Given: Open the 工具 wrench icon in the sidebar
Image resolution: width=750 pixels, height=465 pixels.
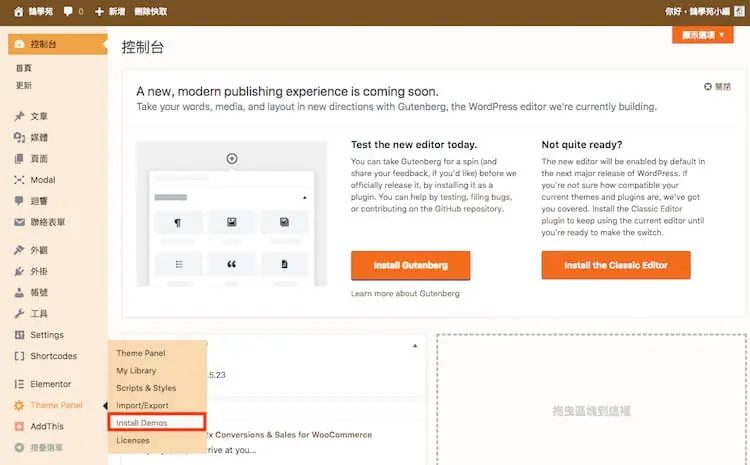Looking at the screenshot, I should click(19, 313).
